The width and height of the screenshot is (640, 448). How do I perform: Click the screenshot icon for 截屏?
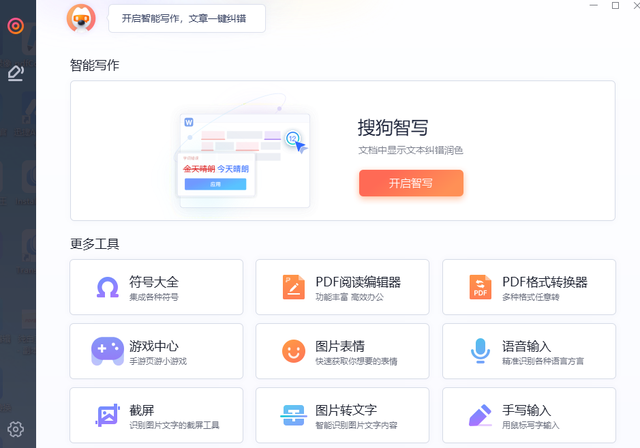pyautogui.click(x=108, y=415)
